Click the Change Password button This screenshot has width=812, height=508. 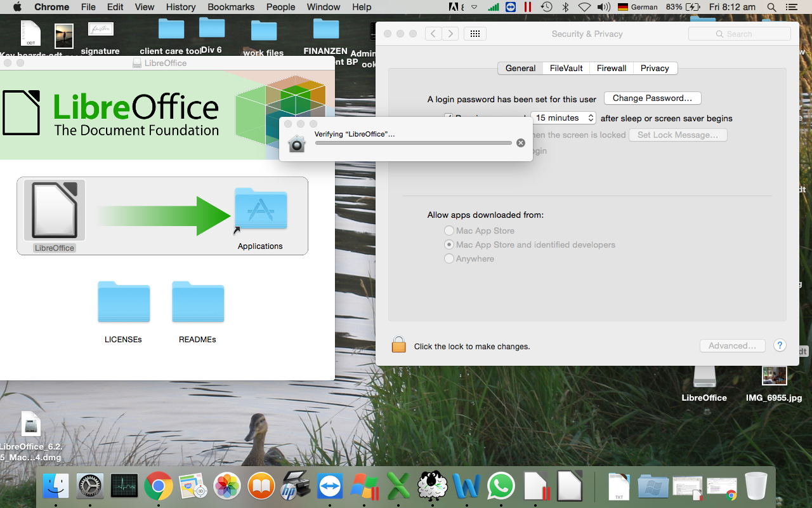[652, 98]
